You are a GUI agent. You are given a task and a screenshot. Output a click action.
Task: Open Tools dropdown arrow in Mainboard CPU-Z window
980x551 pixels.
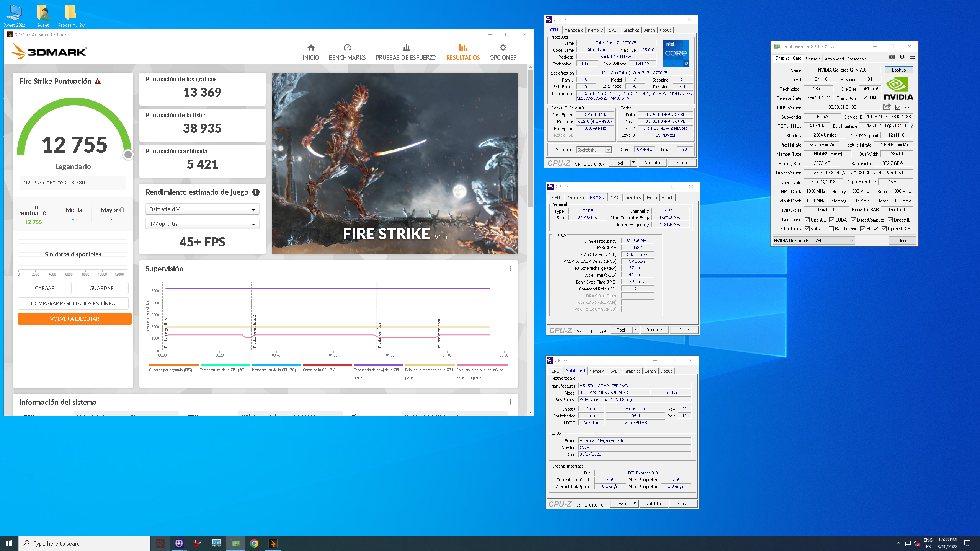pyautogui.click(x=635, y=504)
